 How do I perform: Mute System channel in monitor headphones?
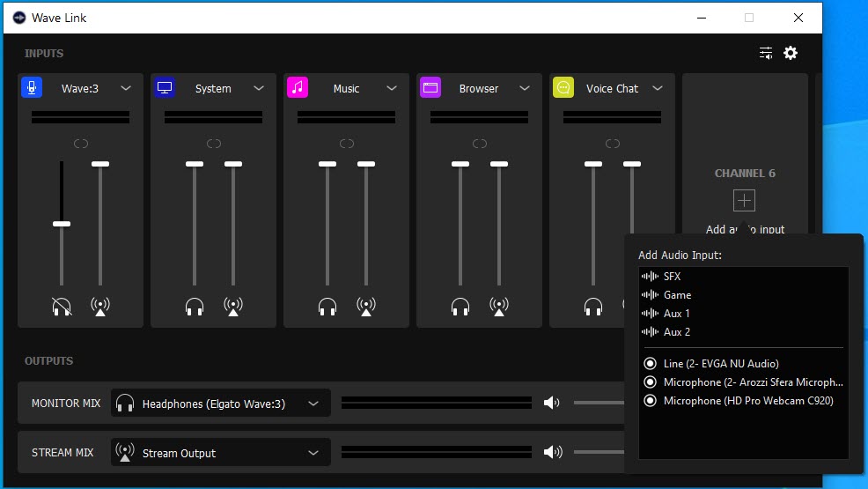[x=195, y=307]
